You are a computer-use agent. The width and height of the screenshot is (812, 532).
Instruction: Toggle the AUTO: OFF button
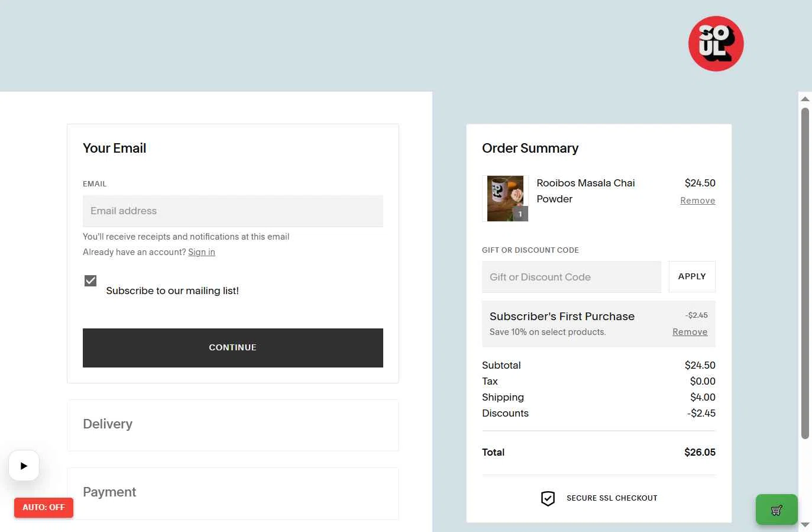click(44, 508)
